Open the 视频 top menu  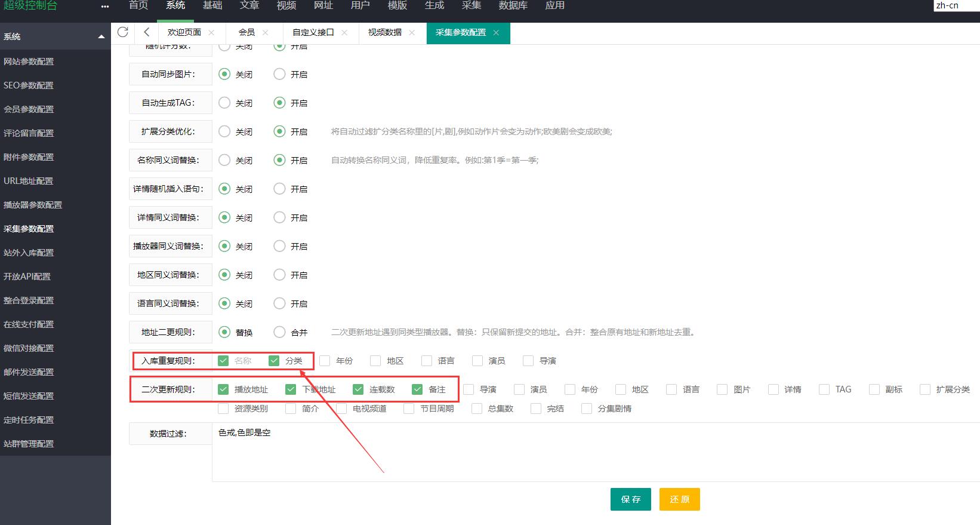286,5
